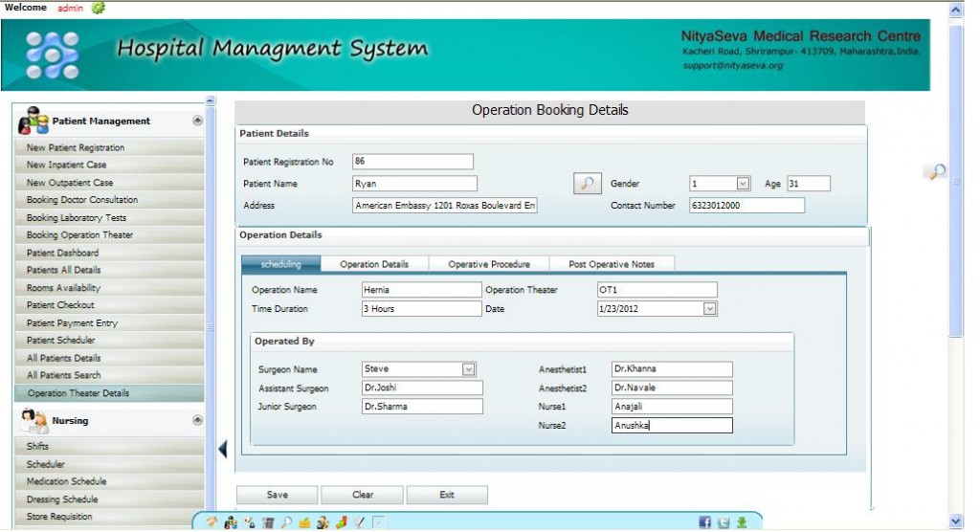Open the Surgeon Name dropdown
Image resolution: width=980 pixels, height=532 pixels.
[469, 369]
